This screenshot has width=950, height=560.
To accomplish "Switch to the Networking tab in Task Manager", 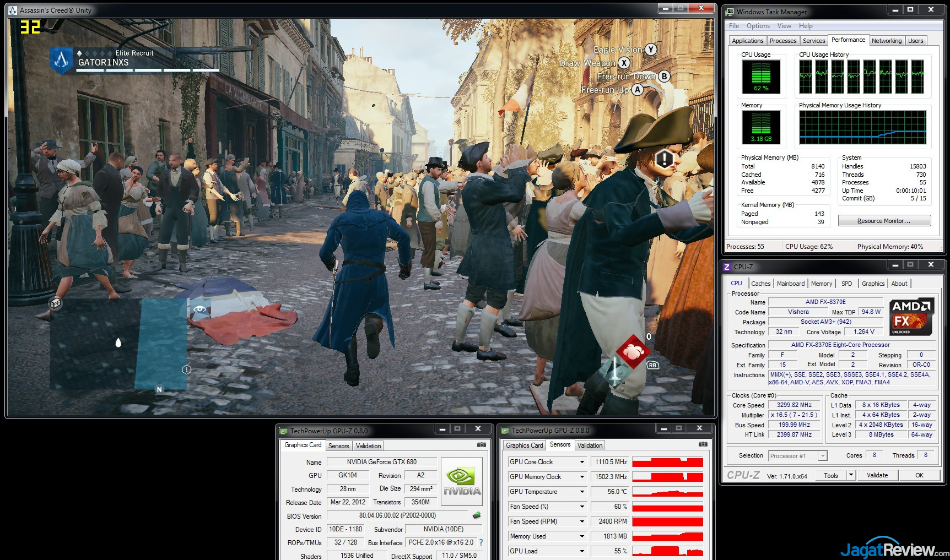I will click(887, 41).
